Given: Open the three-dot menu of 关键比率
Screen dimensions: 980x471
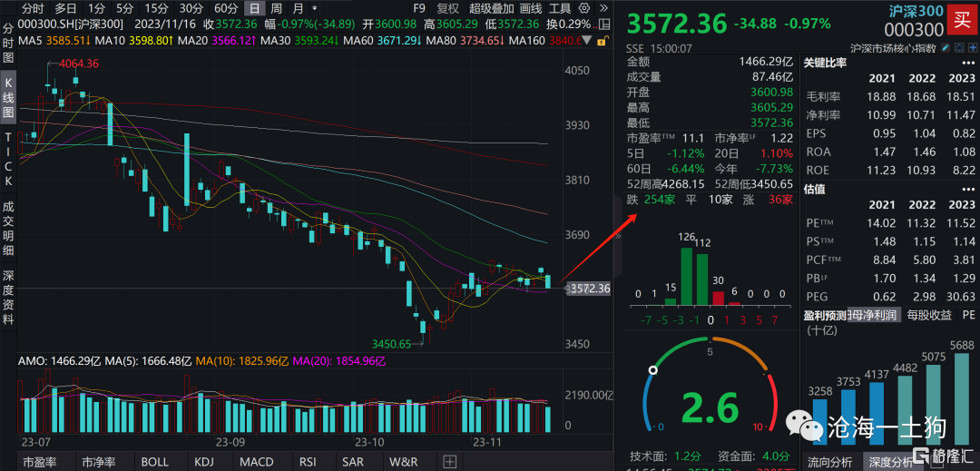Looking at the screenshot, I should (x=967, y=64).
